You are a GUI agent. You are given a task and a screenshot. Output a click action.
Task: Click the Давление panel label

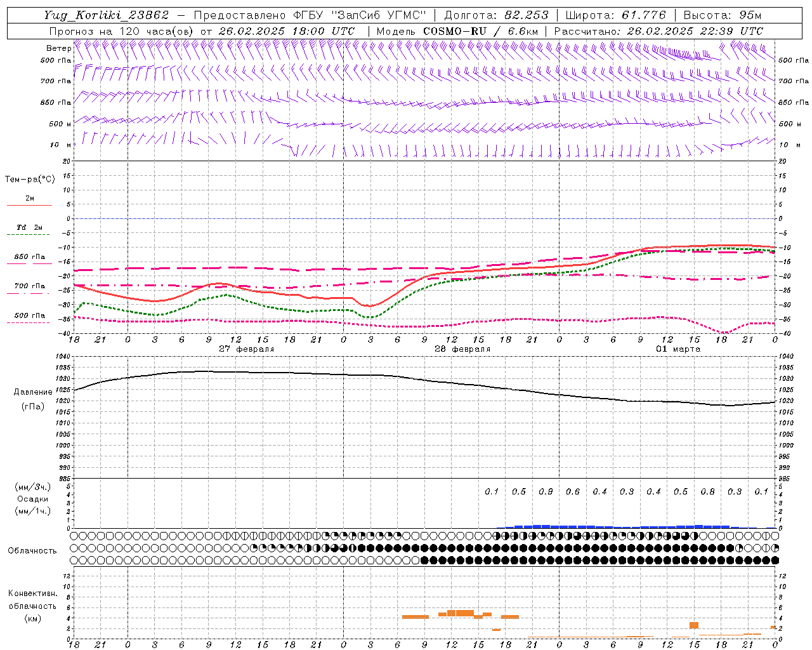pos(33,392)
